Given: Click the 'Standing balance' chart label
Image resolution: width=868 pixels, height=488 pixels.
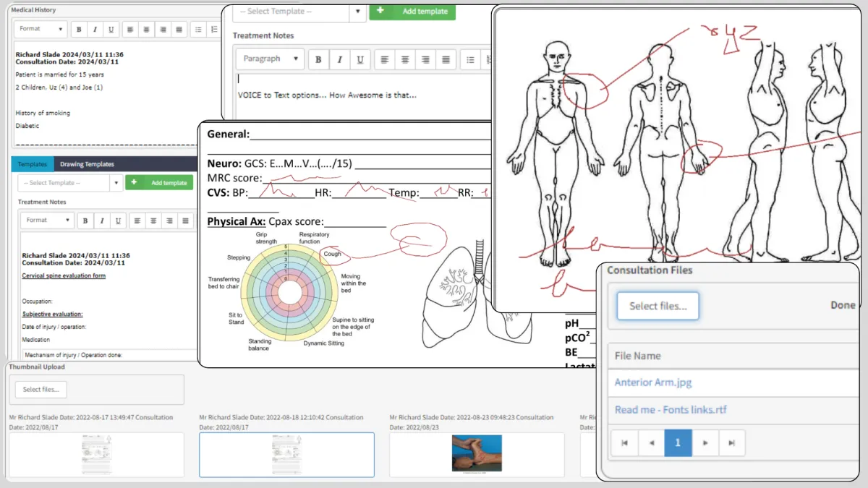Looking at the screenshot, I should pos(260,345).
